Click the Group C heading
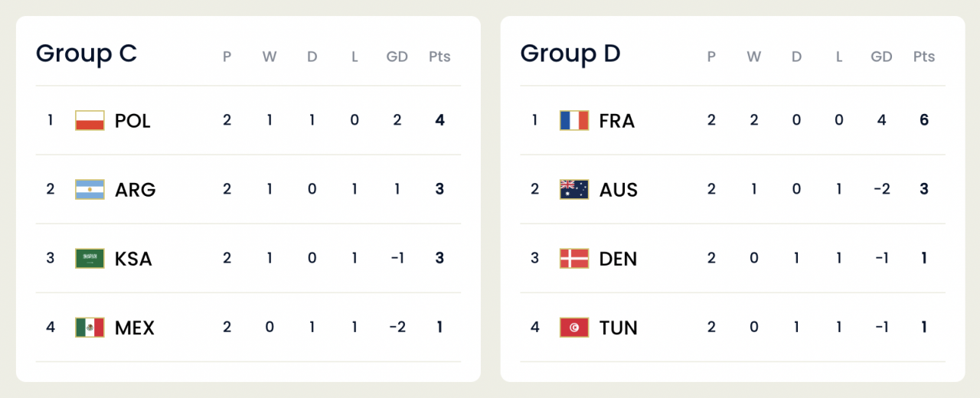This screenshot has height=398, width=980. coord(87,54)
